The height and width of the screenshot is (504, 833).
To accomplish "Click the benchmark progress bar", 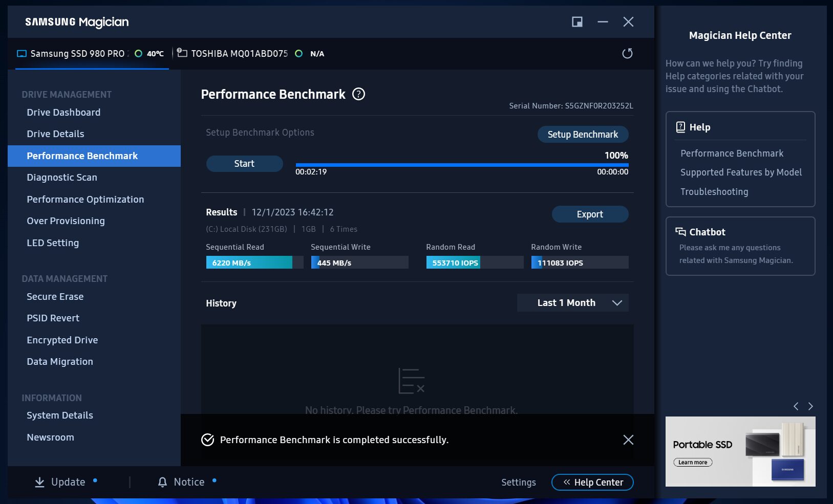I will (462, 165).
